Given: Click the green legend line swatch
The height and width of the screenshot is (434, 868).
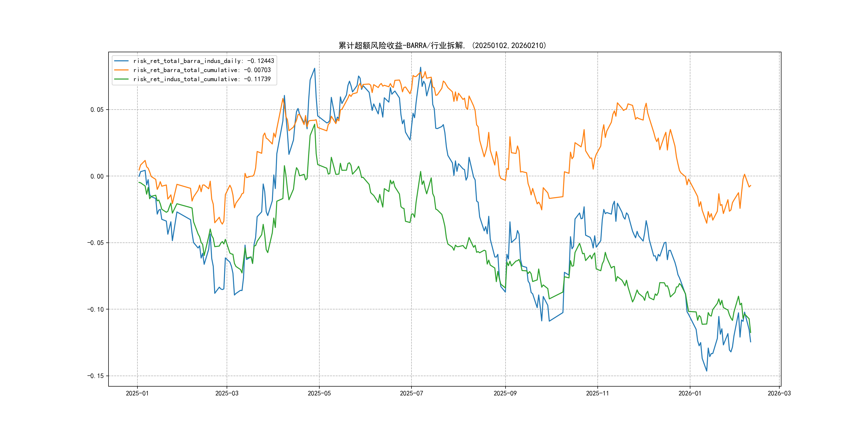Looking at the screenshot, I should click(x=121, y=79).
